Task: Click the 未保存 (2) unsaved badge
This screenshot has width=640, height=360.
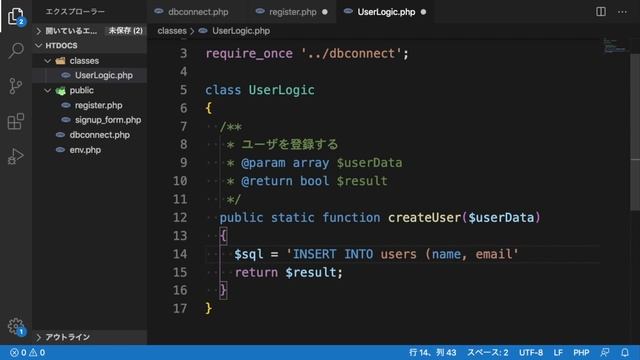Action: click(125, 31)
